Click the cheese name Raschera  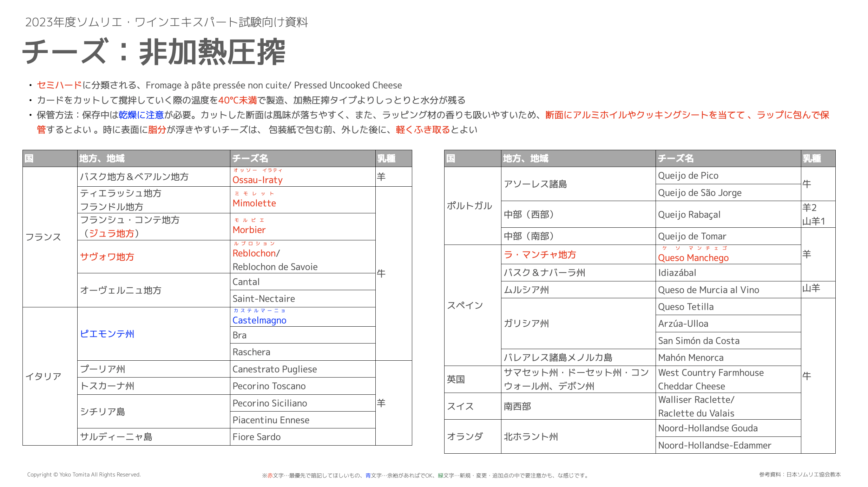point(251,352)
